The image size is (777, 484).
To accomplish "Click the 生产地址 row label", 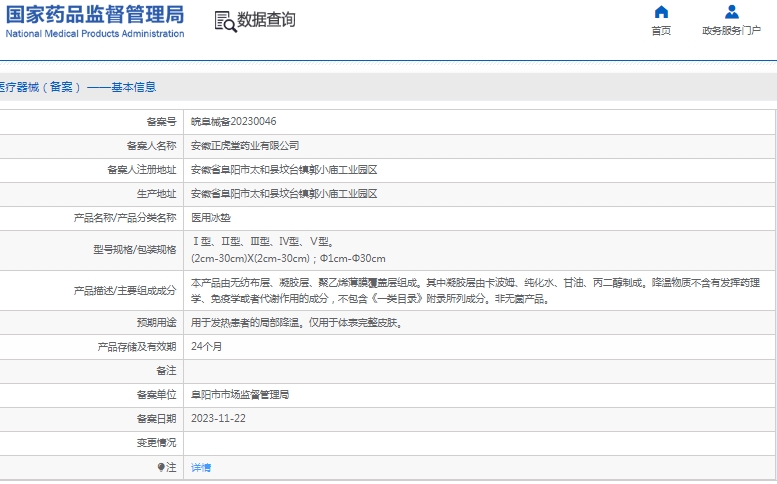I will click(156, 194).
